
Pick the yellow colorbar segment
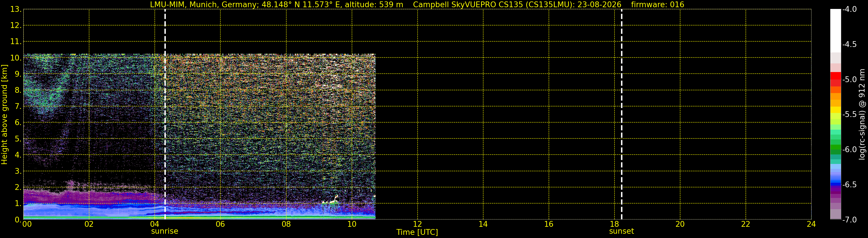[835, 110]
